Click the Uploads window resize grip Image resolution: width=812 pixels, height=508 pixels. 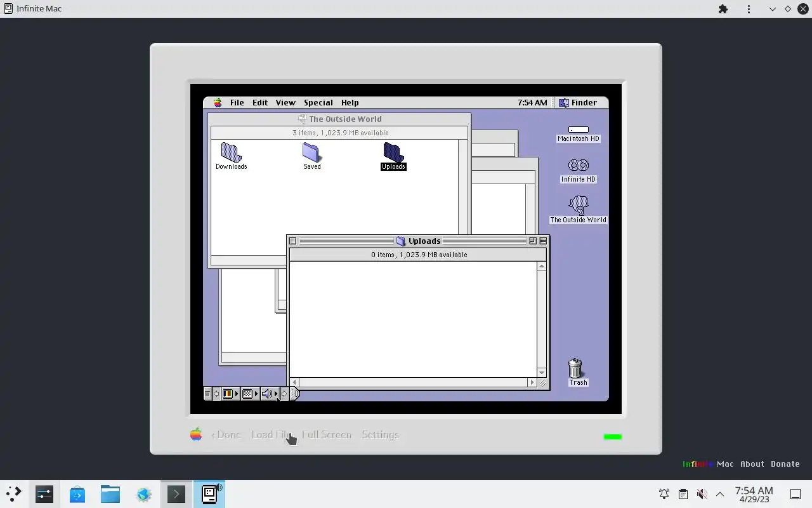pyautogui.click(x=542, y=383)
